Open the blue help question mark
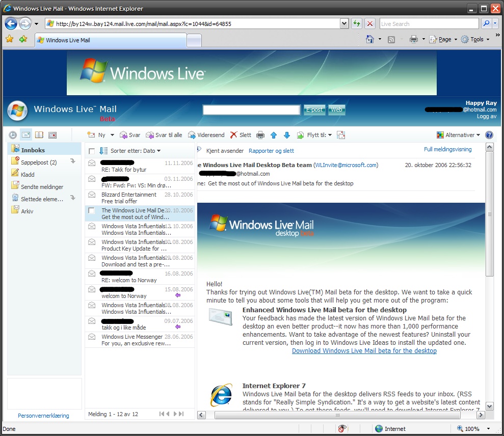Screen dimensions: 504x436 [489, 135]
